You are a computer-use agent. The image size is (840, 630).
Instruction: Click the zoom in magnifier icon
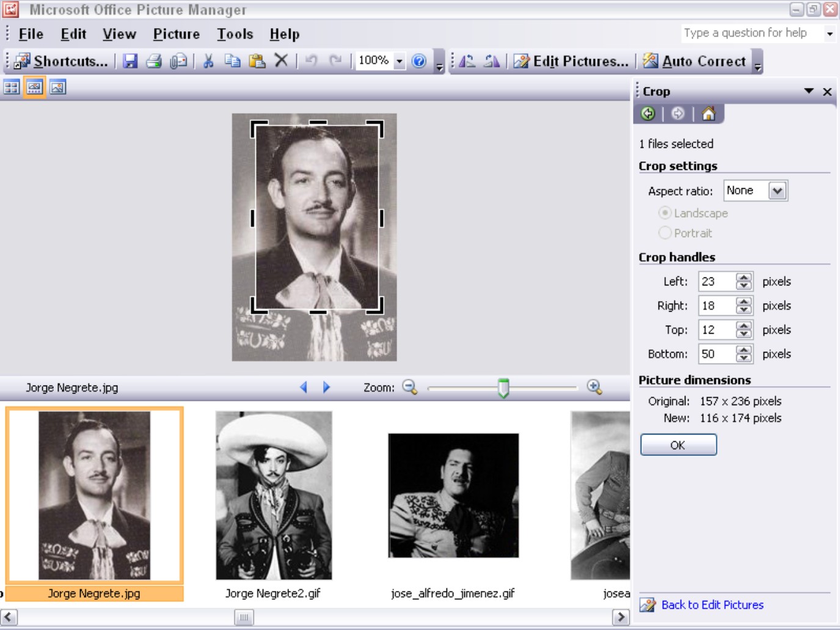(594, 387)
